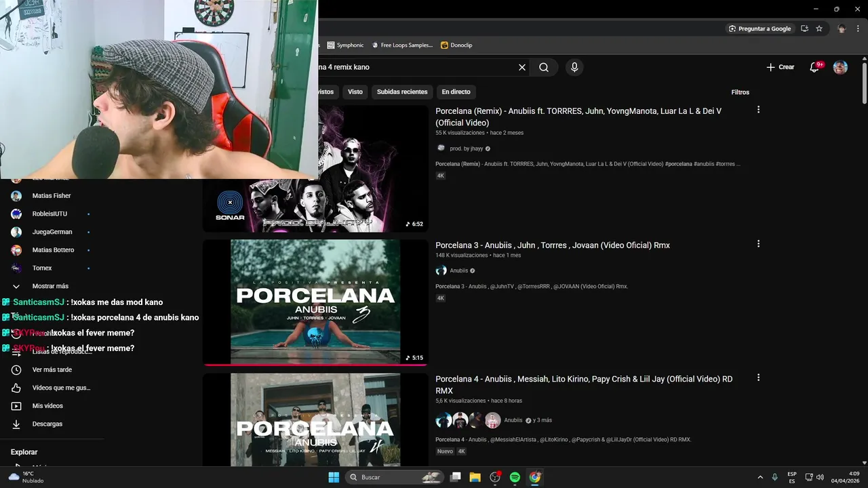Open Anubiis channel under Porcelana 3
The height and width of the screenshot is (488, 868).
458,270
